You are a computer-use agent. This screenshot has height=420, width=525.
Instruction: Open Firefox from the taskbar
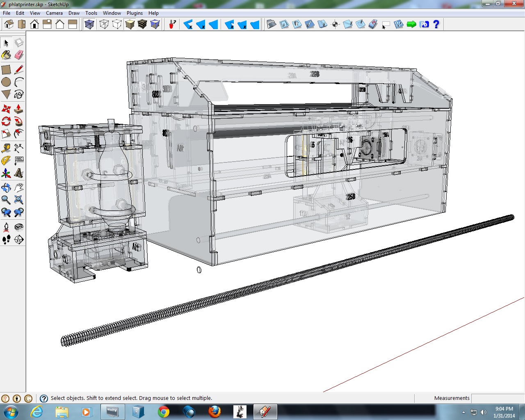pos(215,411)
